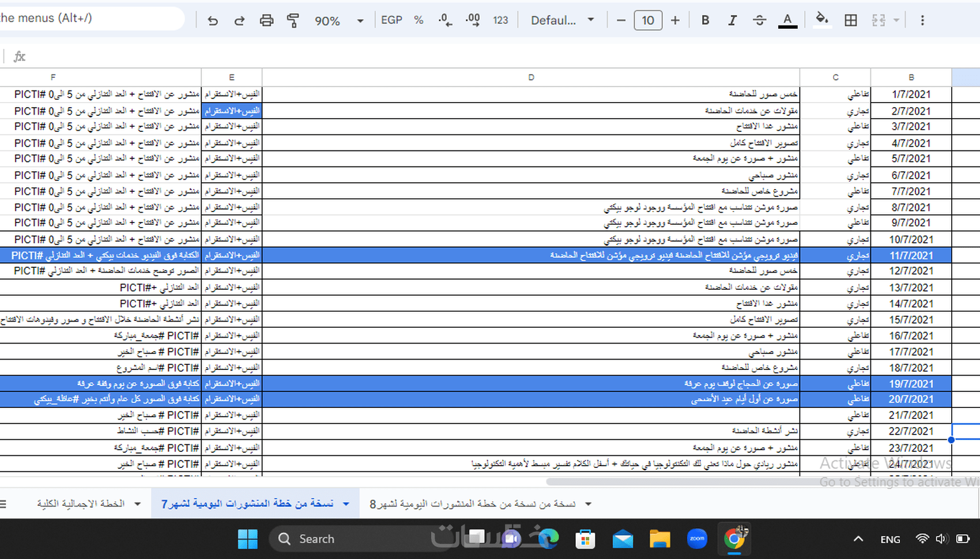Print the spreadsheet
Screen dimensions: 980x559
pos(266,21)
